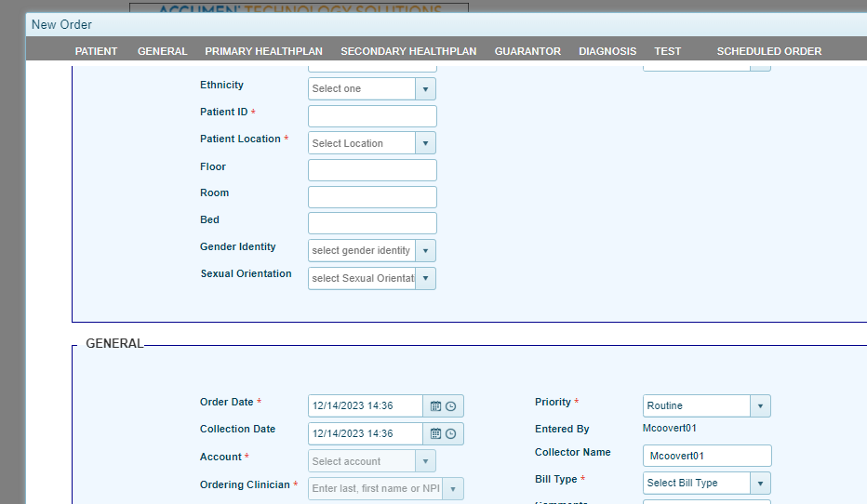This screenshot has width=867, height=504.
Task: Click clock icon beside Order Date
Action: point(451,406)
